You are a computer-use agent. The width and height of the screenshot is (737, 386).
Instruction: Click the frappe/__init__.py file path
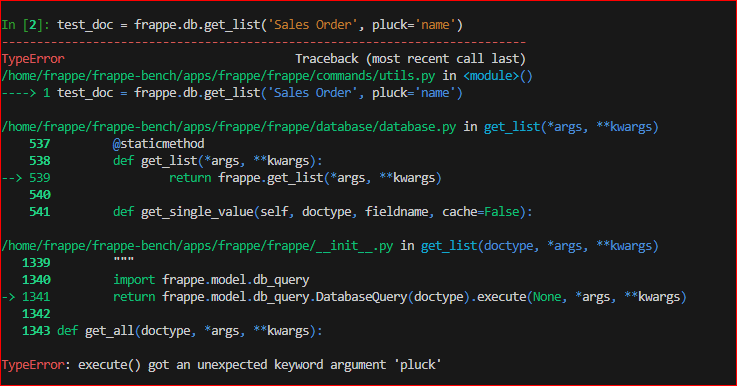pyautogui.click(x=197, y=246)
